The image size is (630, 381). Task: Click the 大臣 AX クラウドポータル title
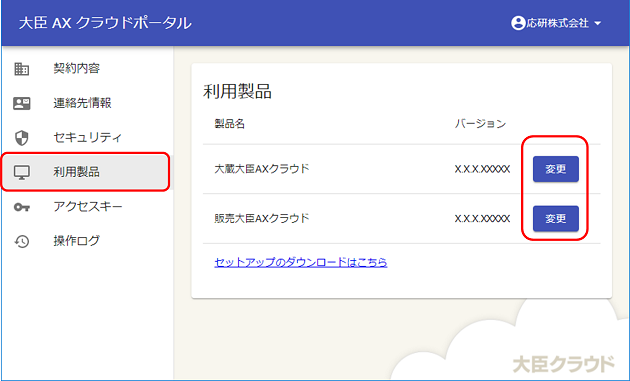[105, 23]
